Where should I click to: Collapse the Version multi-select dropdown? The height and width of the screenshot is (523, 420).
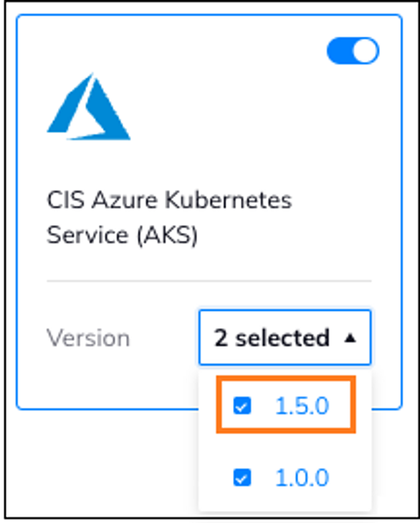click(285, 337)
